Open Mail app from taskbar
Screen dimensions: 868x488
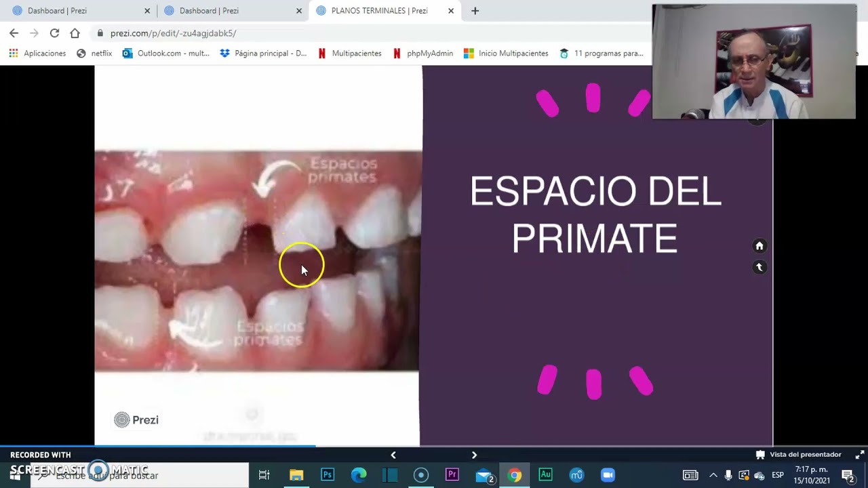click(484, 475)
